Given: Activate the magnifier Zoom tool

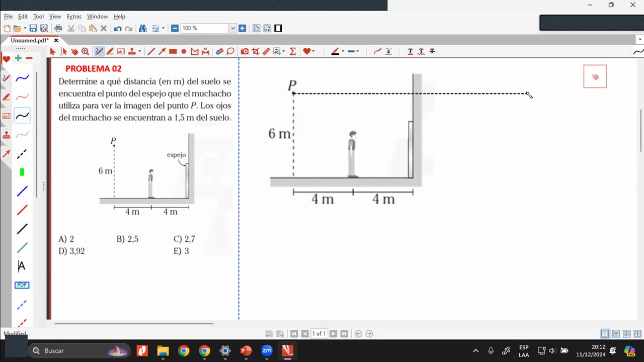Looking at the screenshot, I should (85, 51).
